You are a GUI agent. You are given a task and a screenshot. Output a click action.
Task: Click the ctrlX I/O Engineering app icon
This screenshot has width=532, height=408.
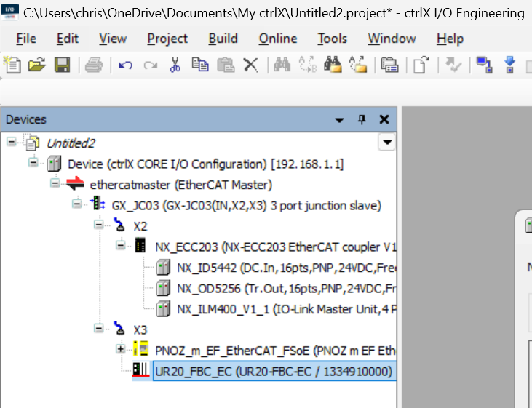[x=10, y=12]
